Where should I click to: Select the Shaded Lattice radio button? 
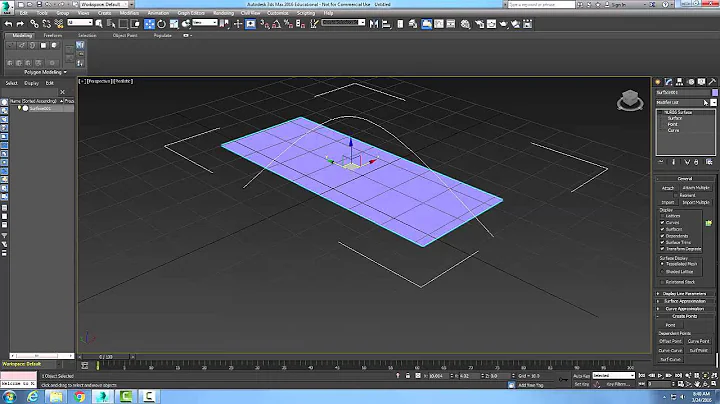point(663,272)
